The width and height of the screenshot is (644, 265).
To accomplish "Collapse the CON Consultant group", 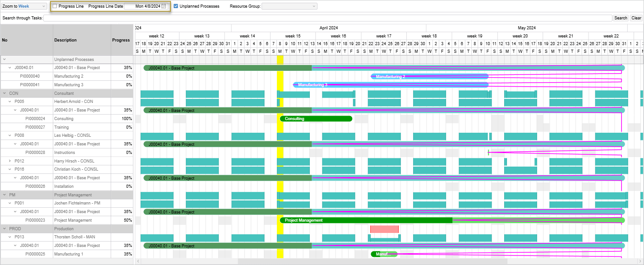I will 5,93.
